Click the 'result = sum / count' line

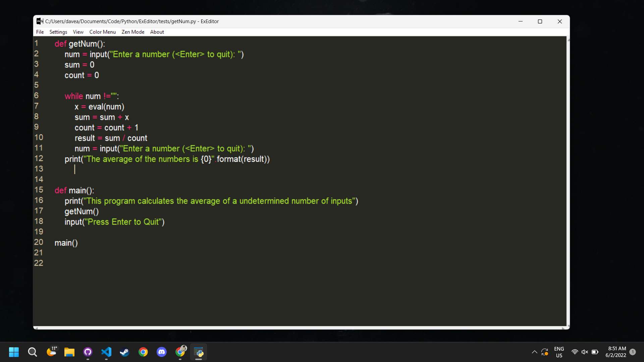(x=111, y=138)
